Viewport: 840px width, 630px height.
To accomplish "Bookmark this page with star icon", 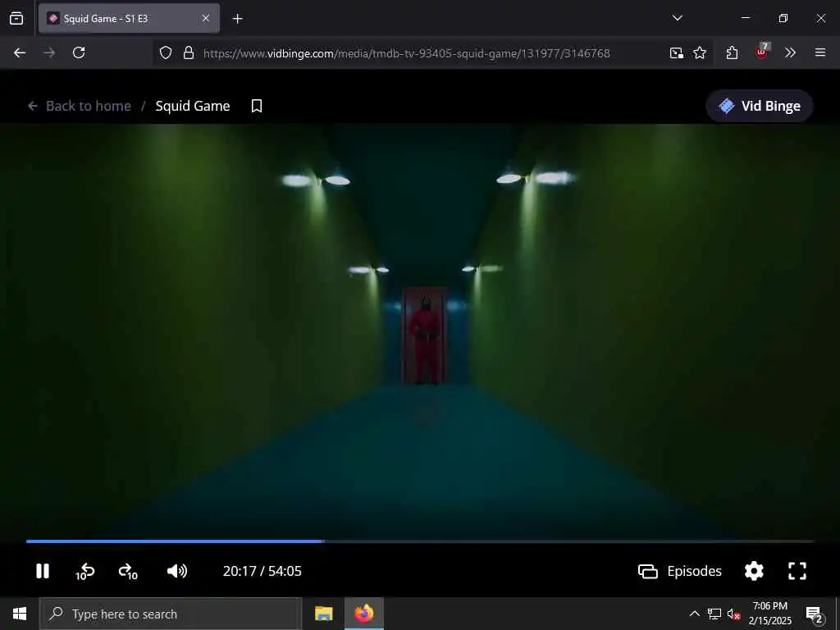I will click(700, 52).
